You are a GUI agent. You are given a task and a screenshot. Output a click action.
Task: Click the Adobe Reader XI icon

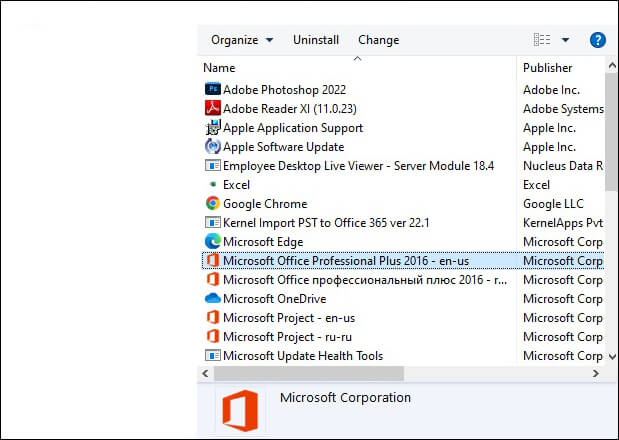coord(212,109)
